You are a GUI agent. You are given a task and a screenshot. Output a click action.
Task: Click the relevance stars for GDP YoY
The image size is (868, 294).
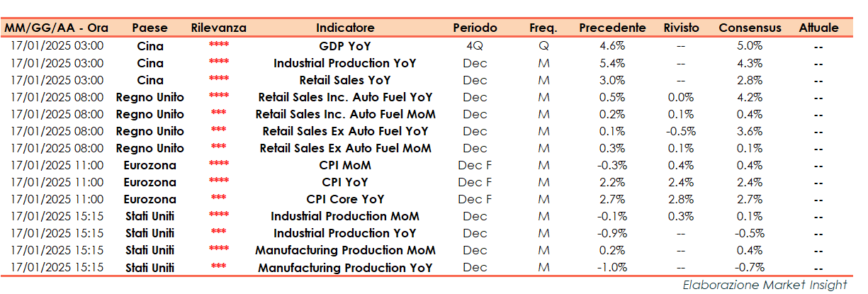point(219,47)
